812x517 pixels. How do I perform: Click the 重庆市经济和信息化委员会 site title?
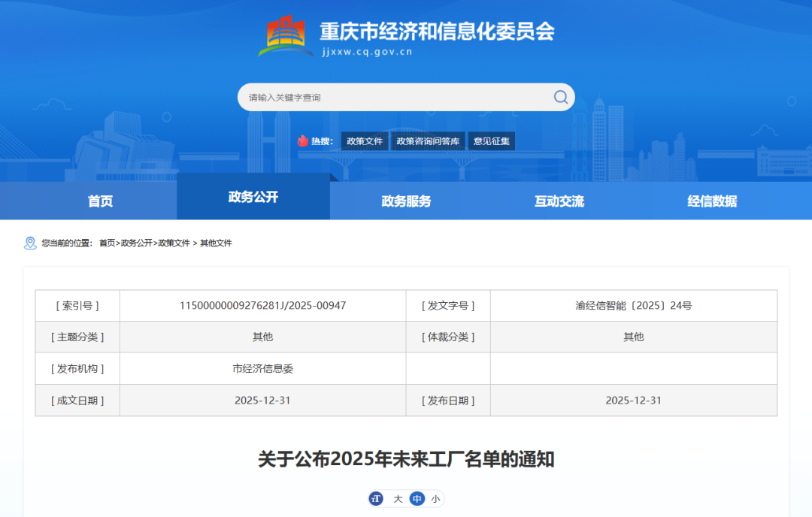pyautogui.click(x=437, y=31)
